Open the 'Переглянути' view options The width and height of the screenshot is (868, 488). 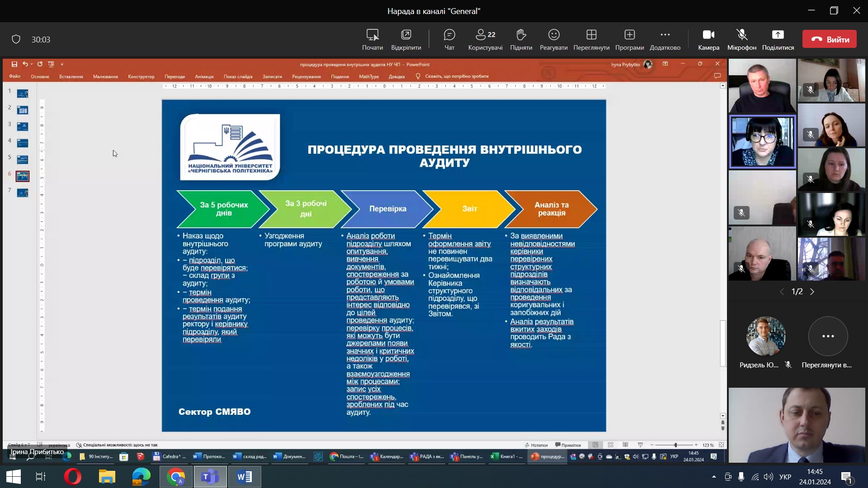(591, 39)
